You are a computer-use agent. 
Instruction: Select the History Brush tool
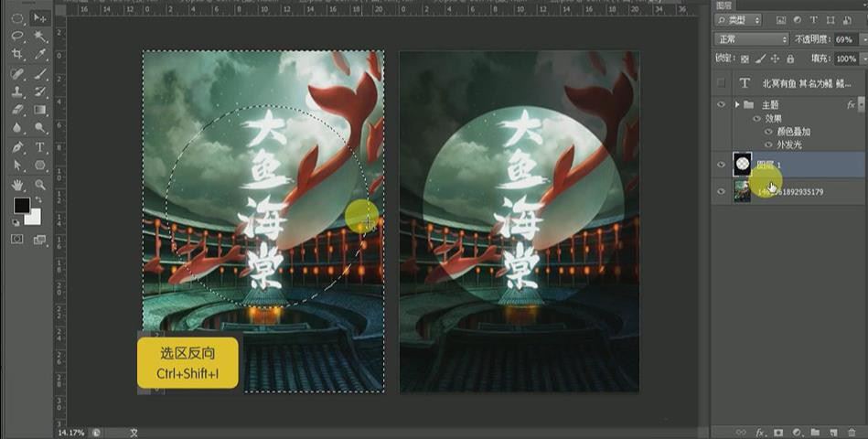[x=40, y=91]
